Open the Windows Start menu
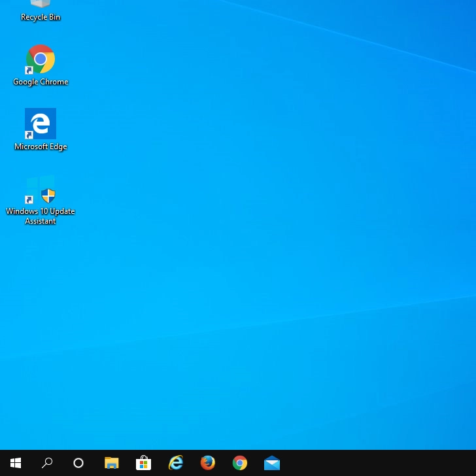 [16, 463]
